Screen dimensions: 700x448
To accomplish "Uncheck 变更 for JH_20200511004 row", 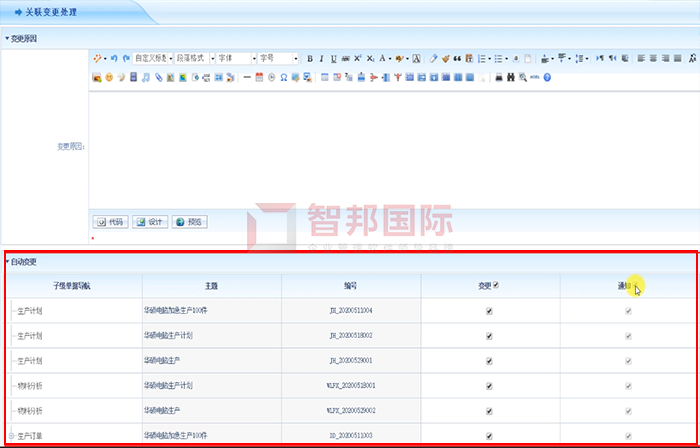I will [488, 311].
